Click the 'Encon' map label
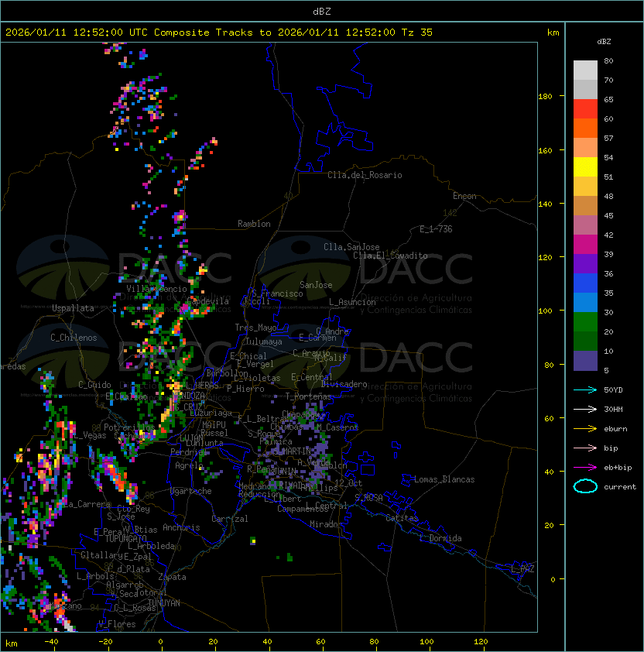Image resolution: width=644 pixels, height=652 pixels. pyautogui.click(x=464, y=196)
